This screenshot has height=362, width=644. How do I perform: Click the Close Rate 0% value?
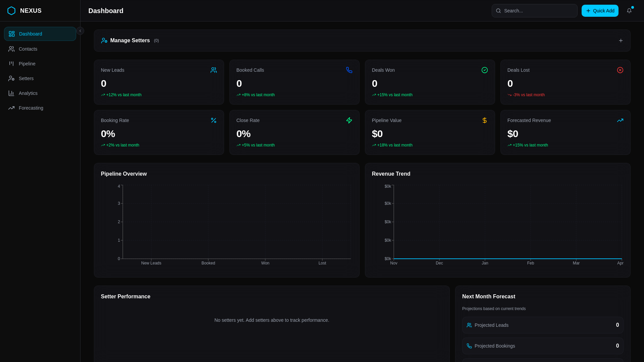click(x=244, y=134)
